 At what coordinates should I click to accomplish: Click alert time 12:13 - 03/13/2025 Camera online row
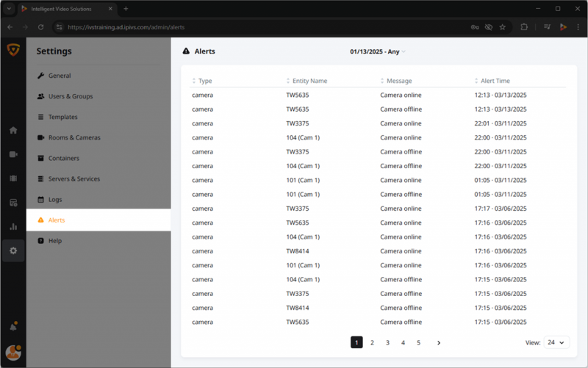coord(501,95)
